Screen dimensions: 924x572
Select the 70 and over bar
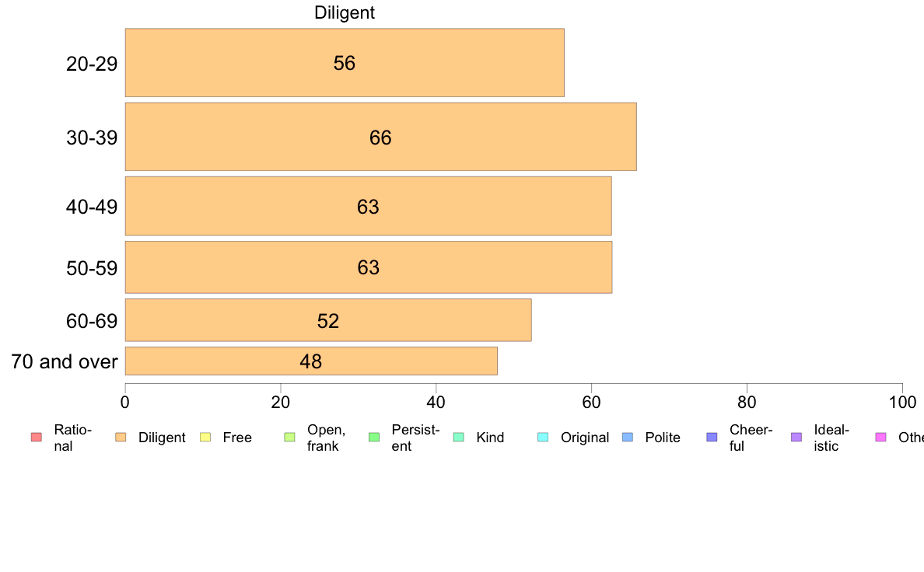tap(311, 361)
